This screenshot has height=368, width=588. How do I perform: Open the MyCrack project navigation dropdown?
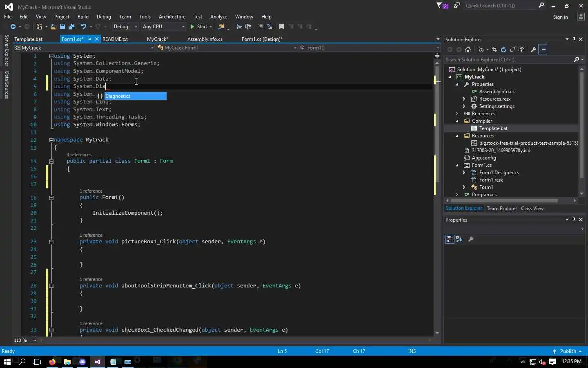(x=84, y=48)
